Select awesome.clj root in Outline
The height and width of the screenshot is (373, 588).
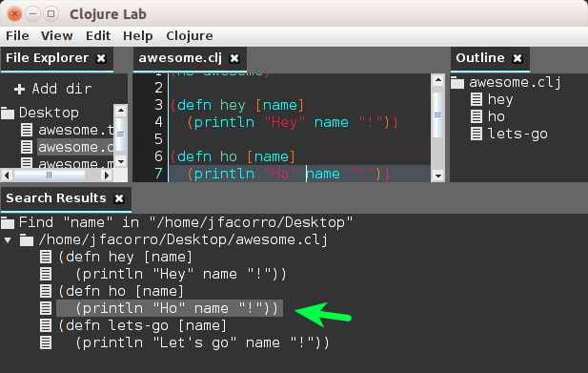pos(515,82)
